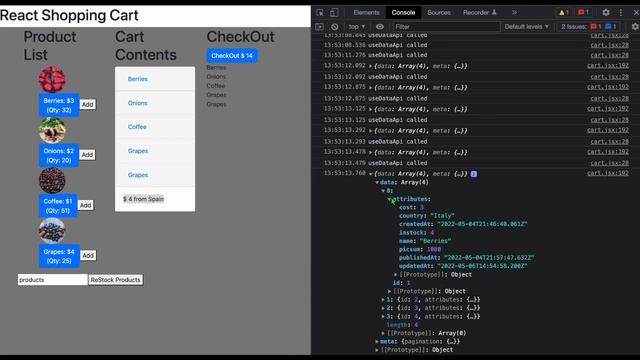Expand the log object at 13:53:12.875
The width and height of the screenshot is (640, 360).
coord(371,88)
